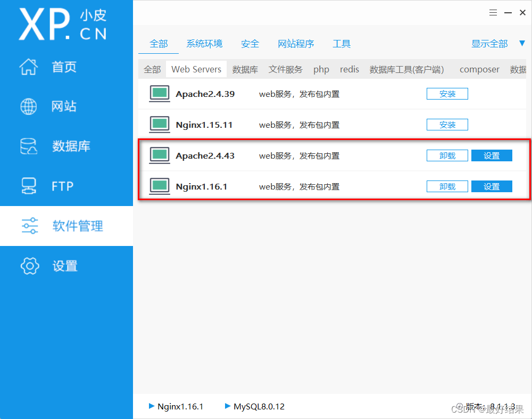Select the 数据库 sub-category tab
This screenshot has height=419, width=532.
(x=245, y=70)
